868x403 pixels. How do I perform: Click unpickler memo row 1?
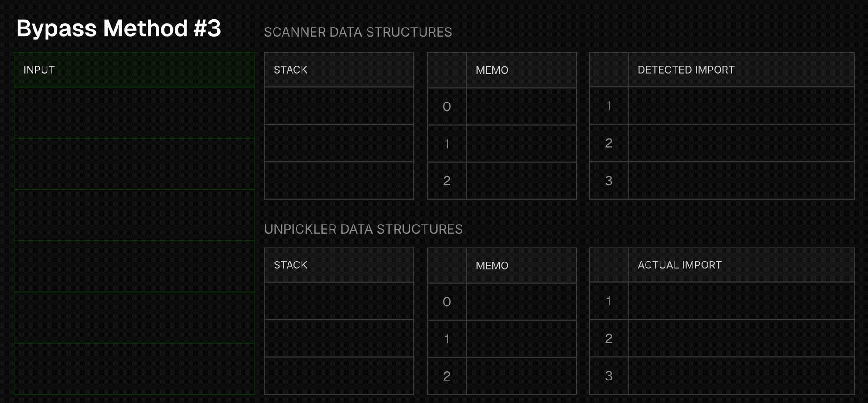(x=502, y=339)
